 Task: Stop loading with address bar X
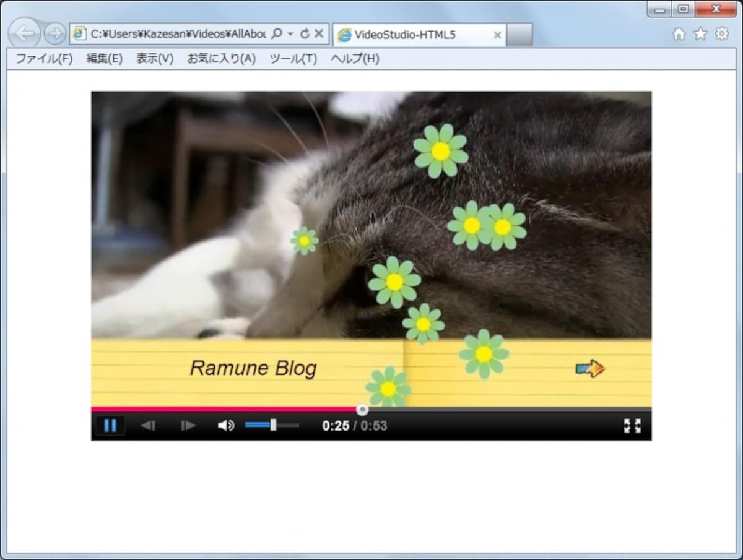[319, 34]
